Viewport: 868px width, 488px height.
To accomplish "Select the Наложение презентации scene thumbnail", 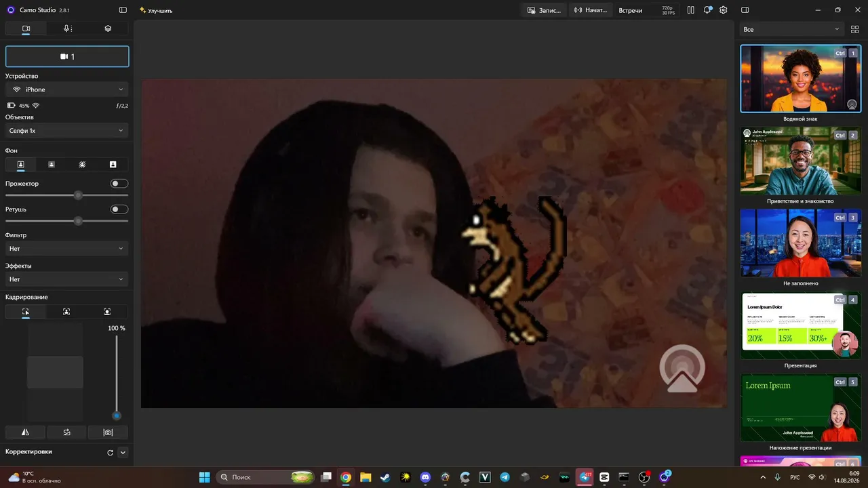I will point(800,407).
